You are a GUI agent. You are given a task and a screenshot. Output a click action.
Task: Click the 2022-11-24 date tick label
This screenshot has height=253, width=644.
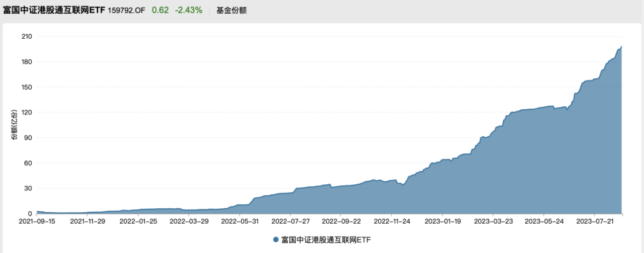(x=391, y=221)
